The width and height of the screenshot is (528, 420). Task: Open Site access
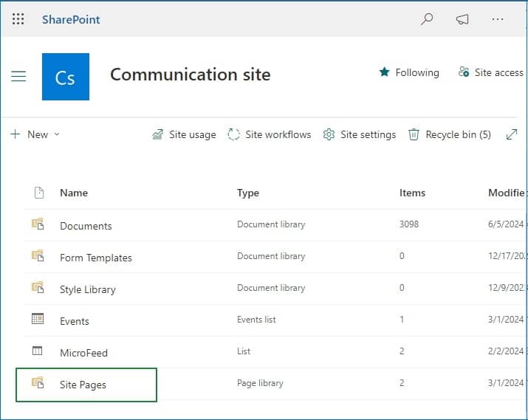click(x=490, y=72)
